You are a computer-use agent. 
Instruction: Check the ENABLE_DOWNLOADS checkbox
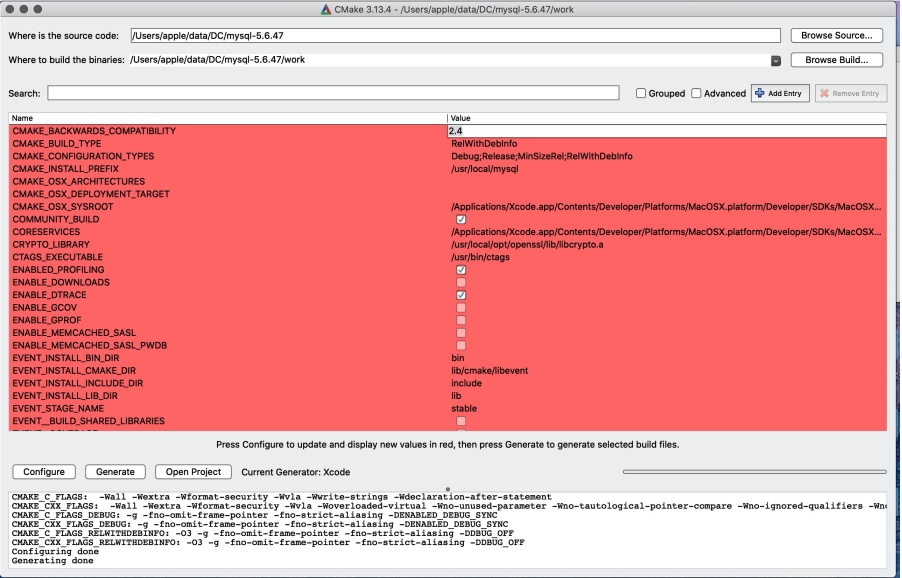tap(461, 282)
